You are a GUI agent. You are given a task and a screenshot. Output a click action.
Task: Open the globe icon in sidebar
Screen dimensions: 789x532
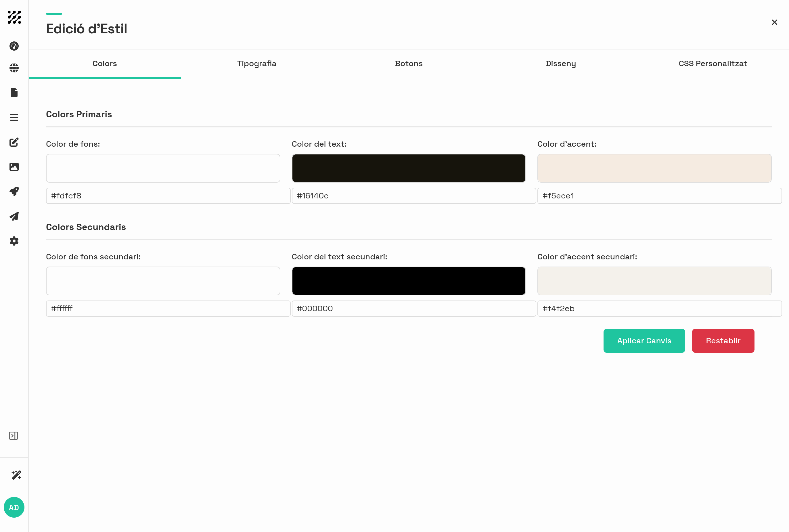click(14, 68)
